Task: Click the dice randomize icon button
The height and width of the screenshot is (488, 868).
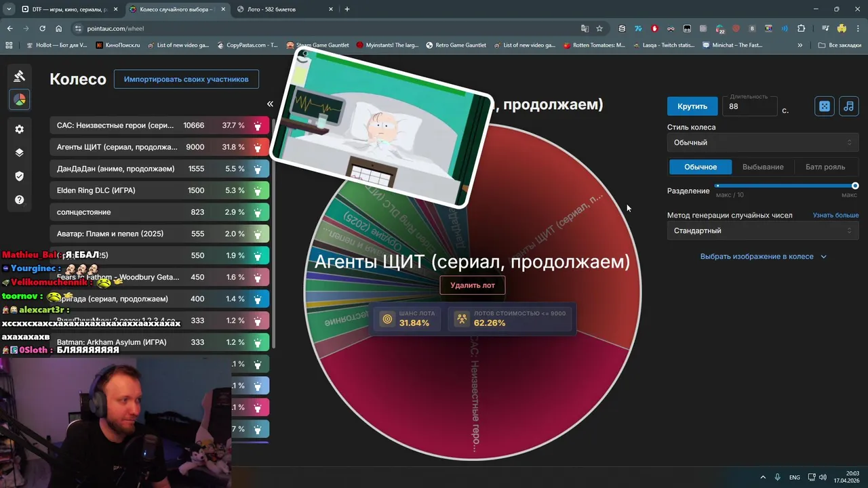Action: click(x=824, y=106)
